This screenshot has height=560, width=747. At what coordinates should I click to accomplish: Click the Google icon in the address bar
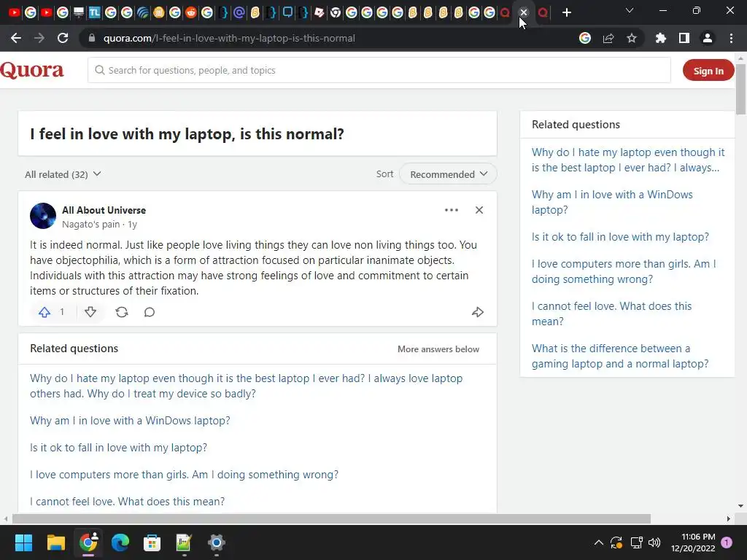point(584,38)
